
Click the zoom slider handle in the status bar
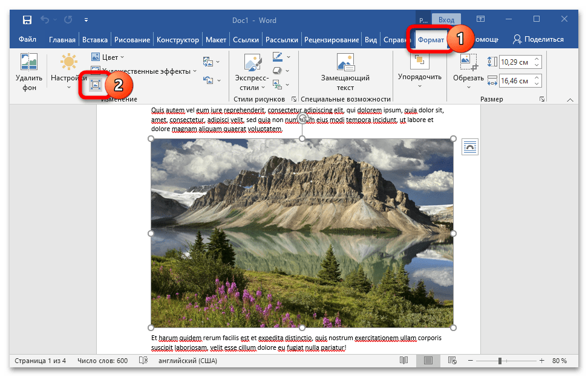(x=500, y=361)
